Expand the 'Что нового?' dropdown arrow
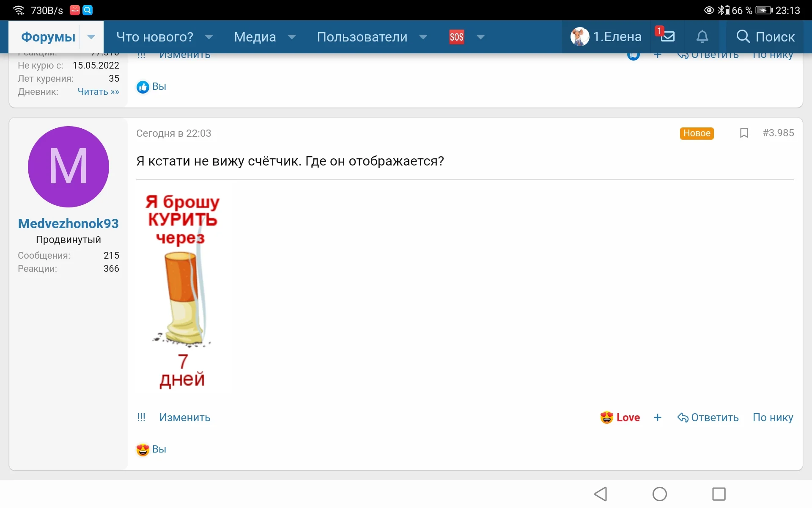 coord(209,37)
